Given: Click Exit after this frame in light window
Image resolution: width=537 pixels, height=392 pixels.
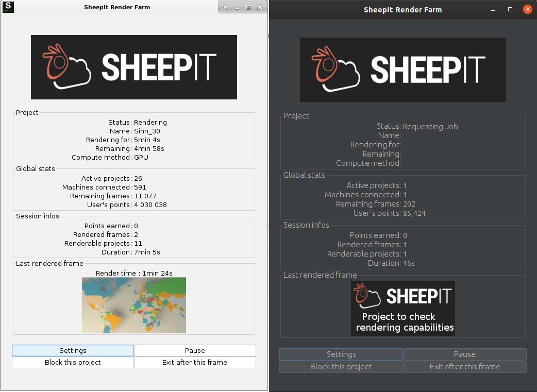Looking at the screenshot, I should pos(195,362).
